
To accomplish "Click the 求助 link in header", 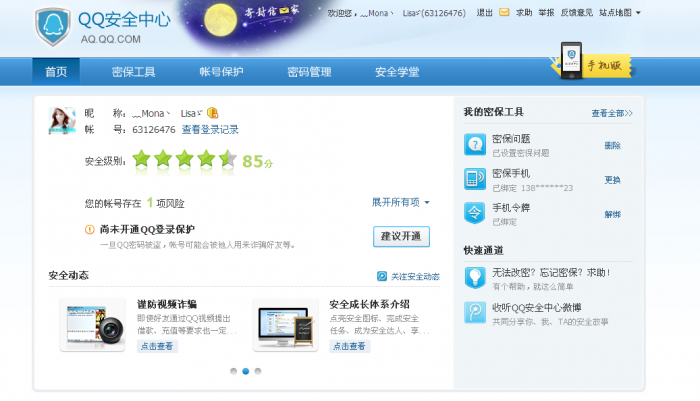I will click(x=524, y=13).
